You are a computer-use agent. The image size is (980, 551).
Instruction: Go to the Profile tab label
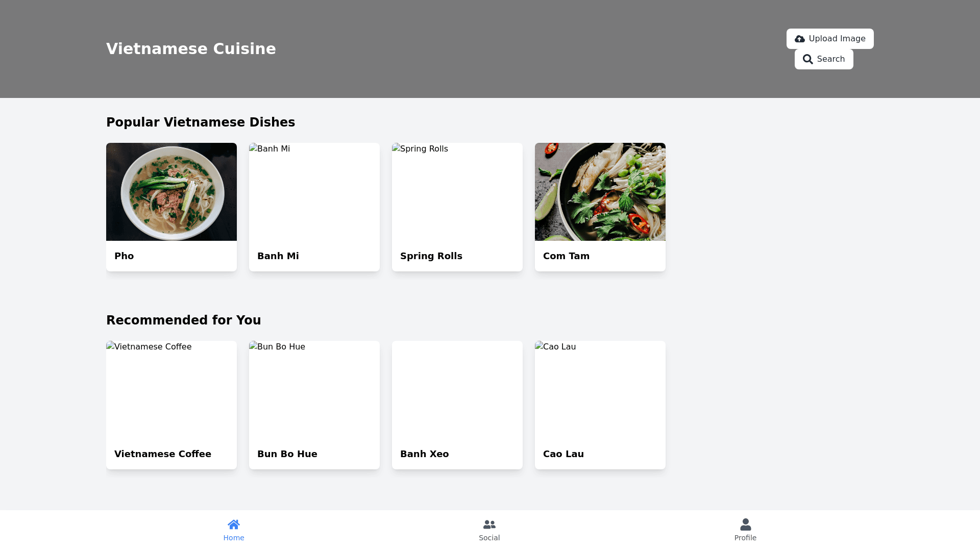[x=745, y=538]
